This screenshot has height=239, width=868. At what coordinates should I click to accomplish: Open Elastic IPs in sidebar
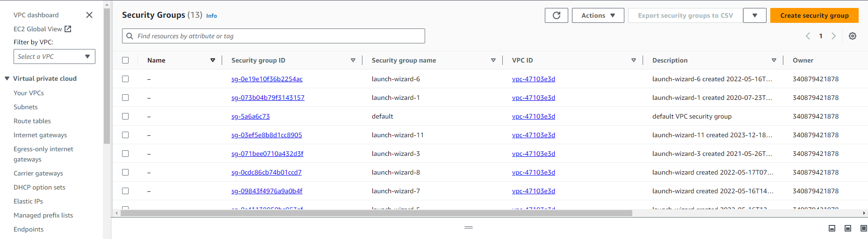point(28,201)
